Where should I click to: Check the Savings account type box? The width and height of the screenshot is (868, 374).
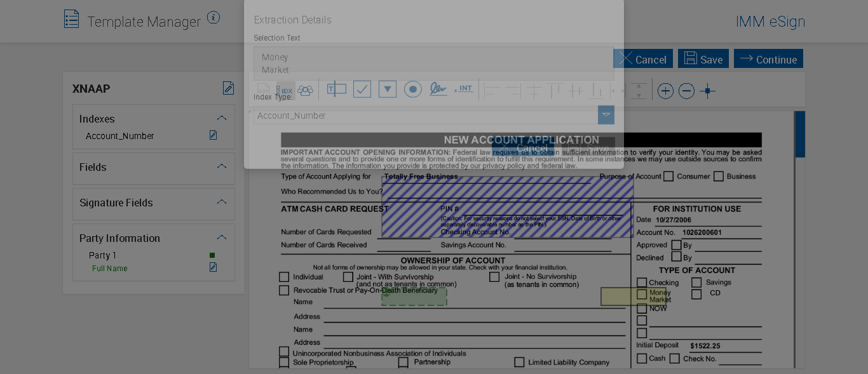click(696, 283)
